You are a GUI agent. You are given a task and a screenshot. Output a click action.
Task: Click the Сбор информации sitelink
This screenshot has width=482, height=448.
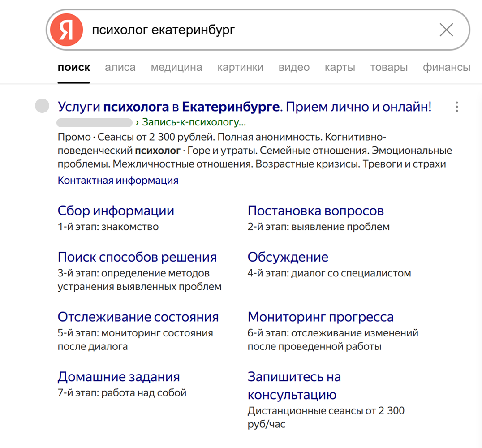click(116, 211)
